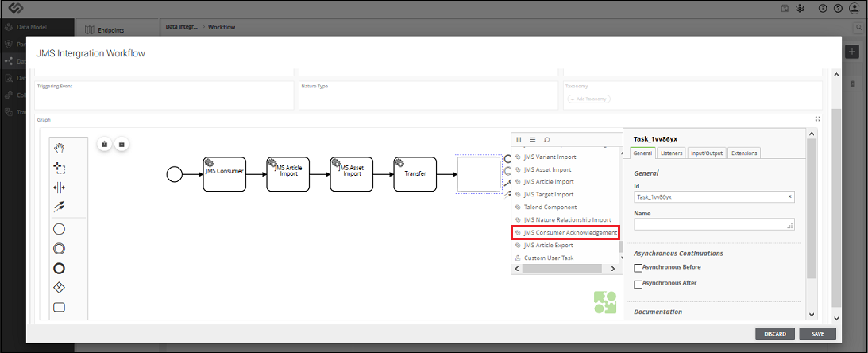Pick the start event circle in palette
Viewport: 868px width, 353px height.
coord(60,229)
